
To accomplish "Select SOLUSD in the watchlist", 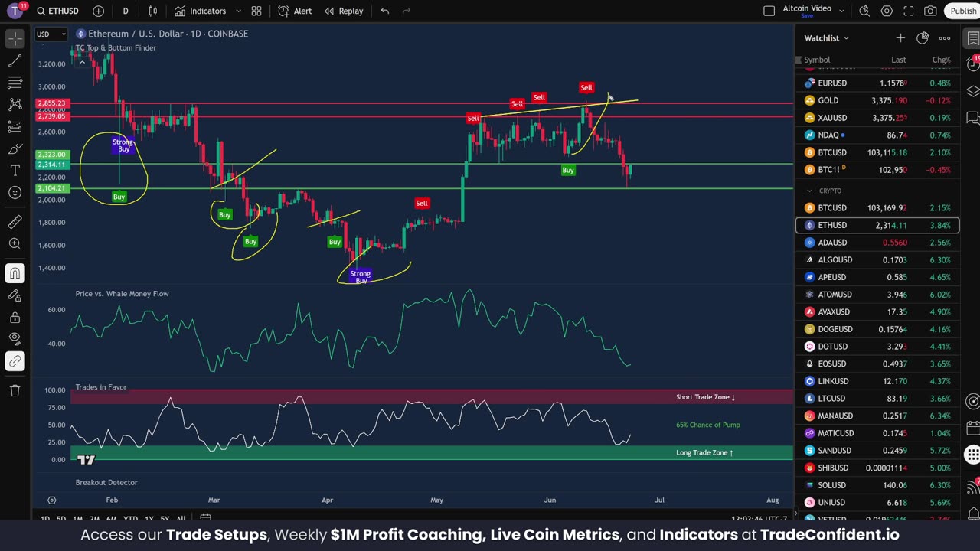I will click(x=877, y=485).
